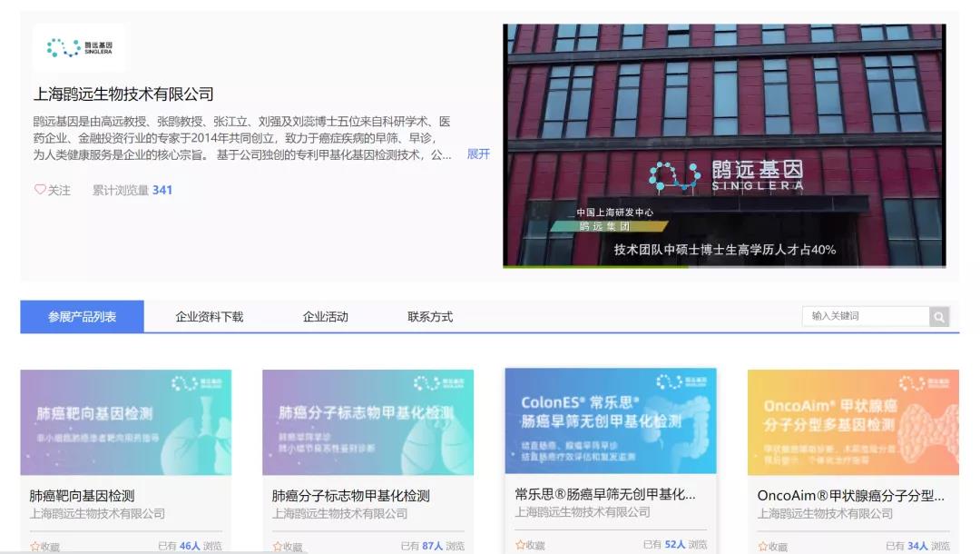Viewport: 980px width, 554px height.
Task: Click the heart follow icon
Action: point(40,190)
